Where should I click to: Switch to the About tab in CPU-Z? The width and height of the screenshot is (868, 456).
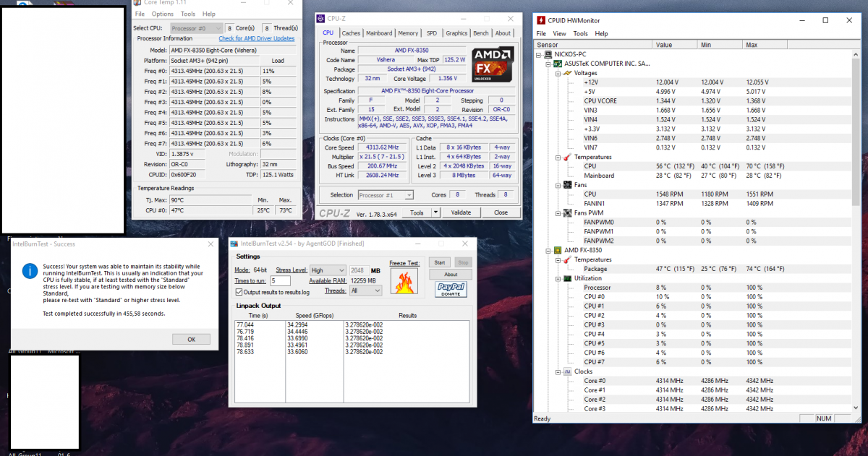(503, 33)
